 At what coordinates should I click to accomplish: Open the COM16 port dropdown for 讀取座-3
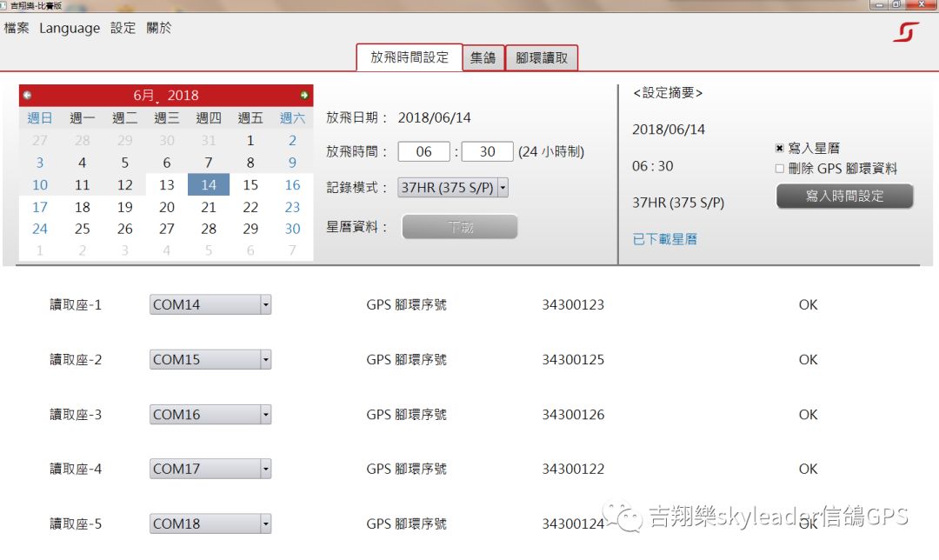[266, 415]
